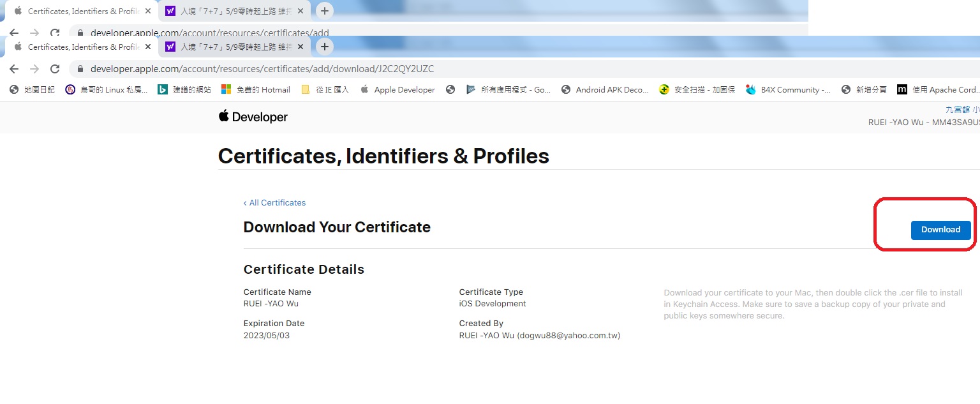980x404 pixels.
Task: Open the 使用 Apache Cord... bookmark
Action: point(938,90)
